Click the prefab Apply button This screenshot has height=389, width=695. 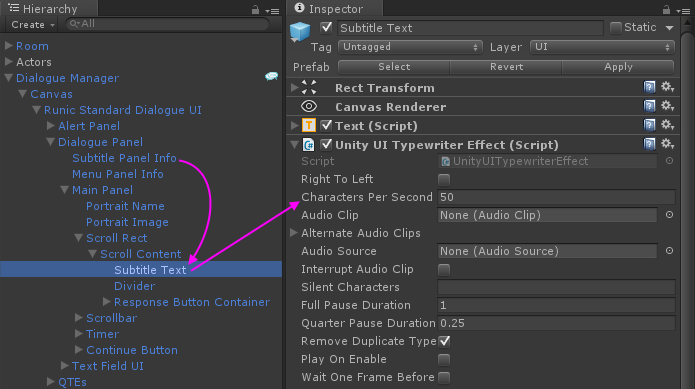point(618,67)
